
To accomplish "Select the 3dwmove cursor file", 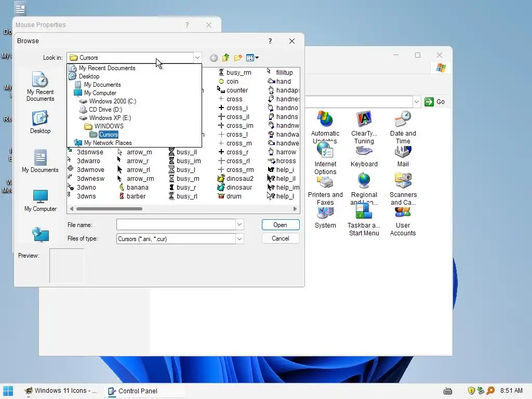I will pos(86,170).
